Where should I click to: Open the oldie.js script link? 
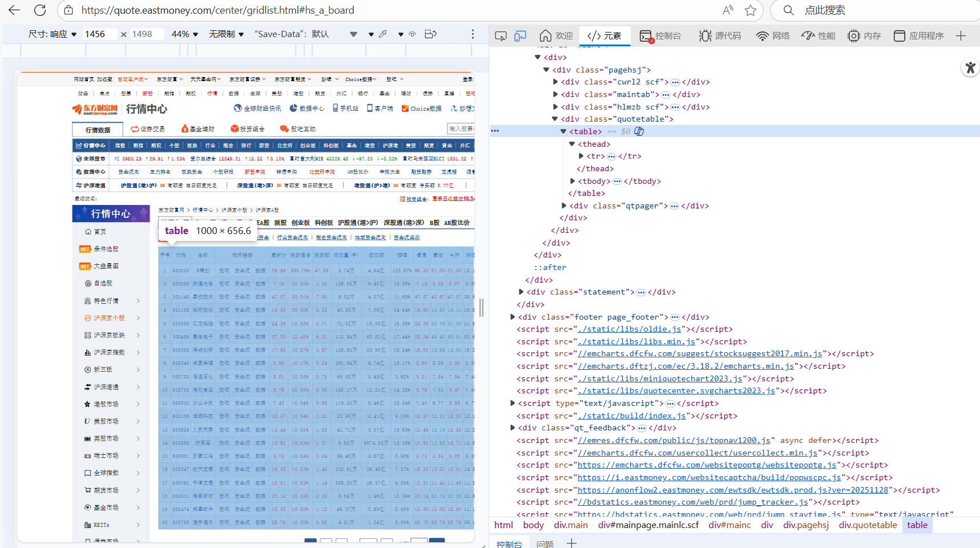coord(630,329)
